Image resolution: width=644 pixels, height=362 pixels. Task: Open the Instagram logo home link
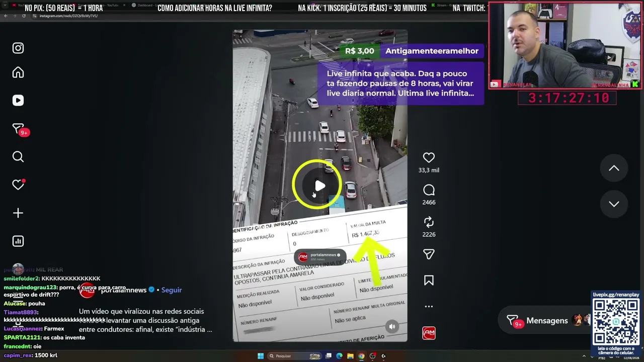pos(18,48)
